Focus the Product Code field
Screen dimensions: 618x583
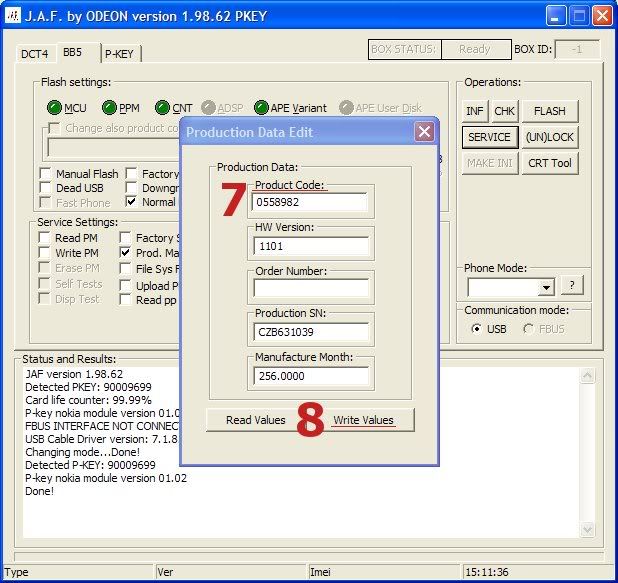point(309,202)
